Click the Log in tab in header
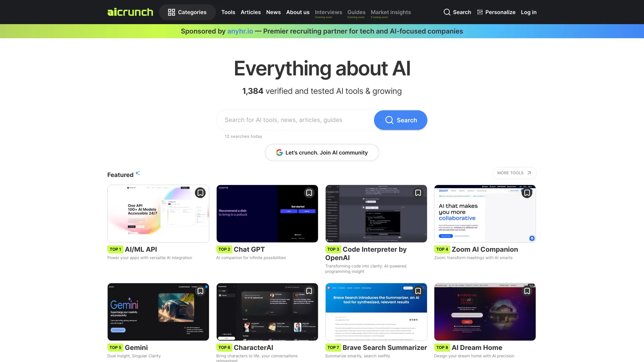The image size is (644, 362). 529,12
